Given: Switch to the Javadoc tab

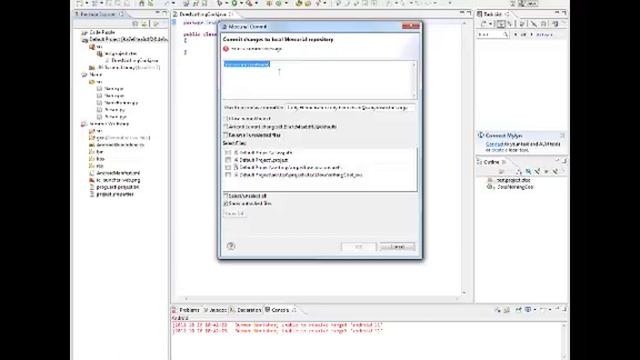Looking at the screenshot, I should 215,310.
